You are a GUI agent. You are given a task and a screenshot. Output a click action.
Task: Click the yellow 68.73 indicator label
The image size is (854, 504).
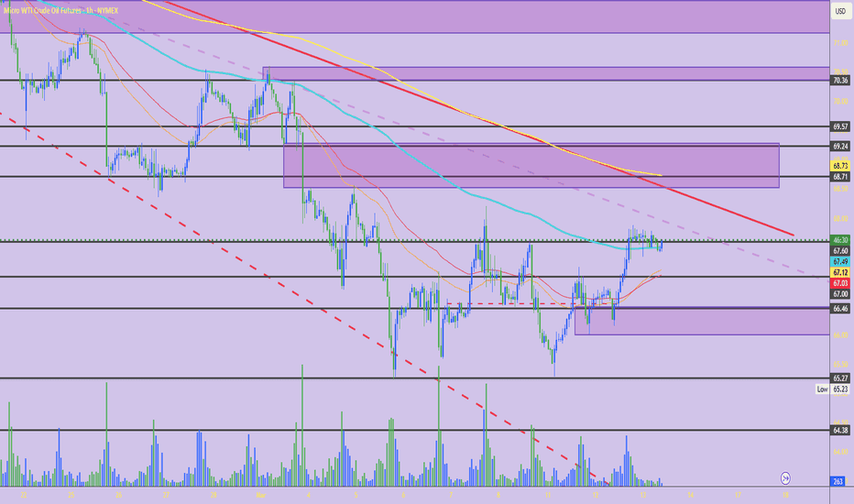click(x=840, y=166)
